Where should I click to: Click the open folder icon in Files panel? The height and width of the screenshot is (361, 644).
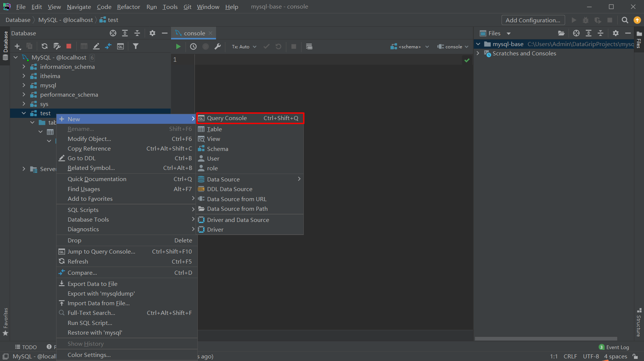click(x=561, y=33)
